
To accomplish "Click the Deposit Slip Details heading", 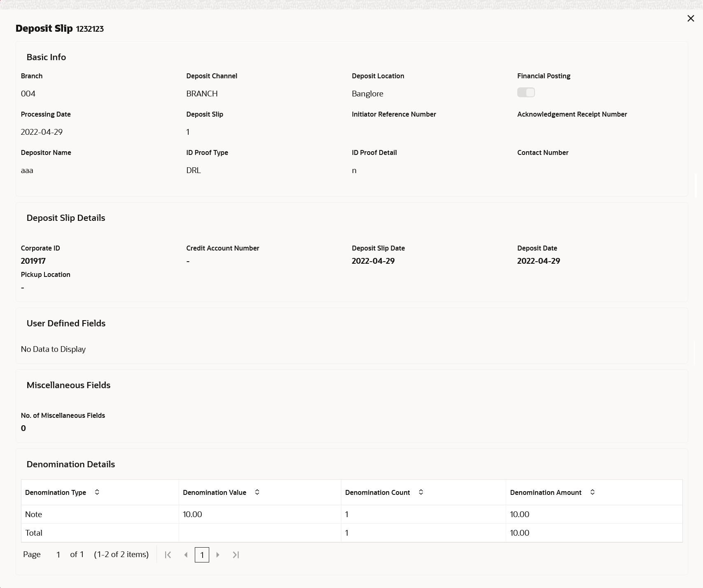I will [66, 218].
